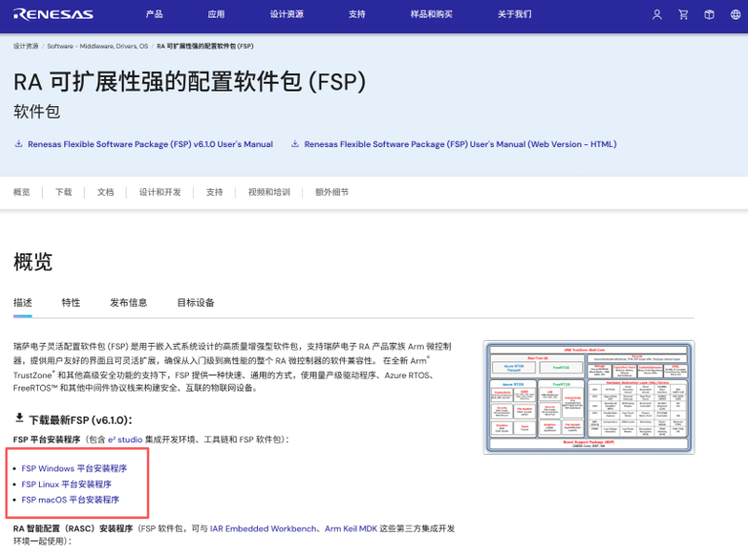The height and width of the screenshot is (560, 748).
Task: Click the RA 可扩展性强的配置软件包 (FSP) page title
Action: (x=190, y=82)
